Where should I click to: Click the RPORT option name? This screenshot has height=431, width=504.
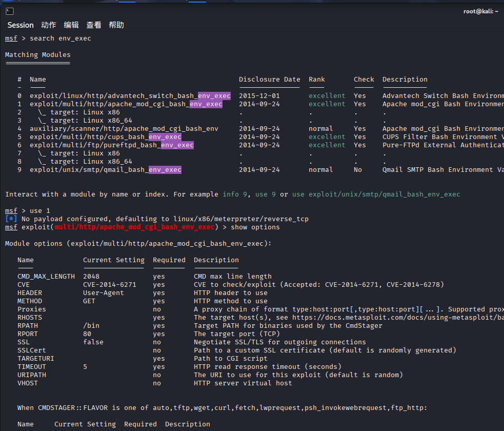pos(28,334)
